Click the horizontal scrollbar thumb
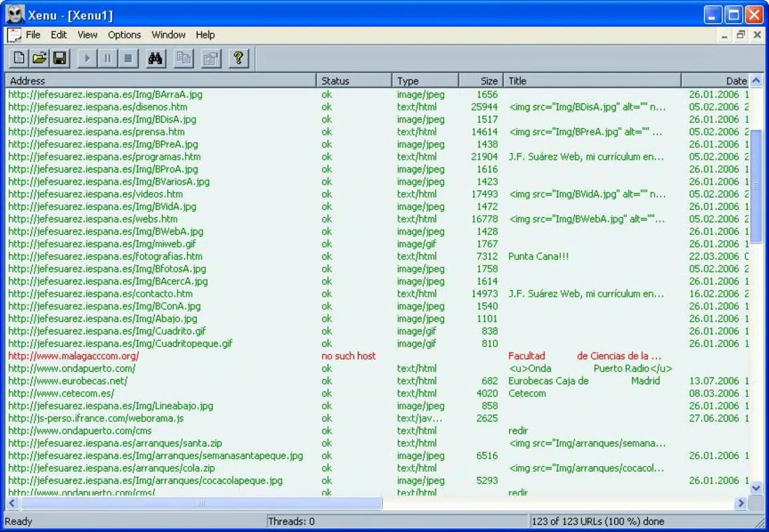 201,503
